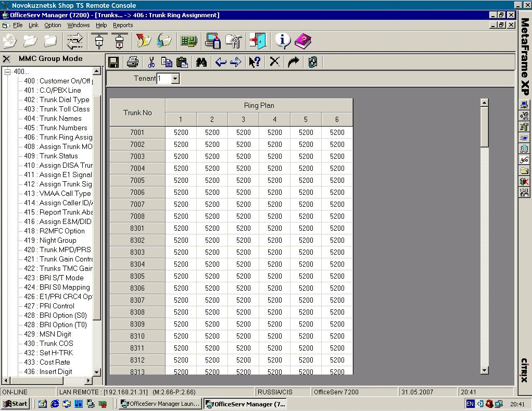Image resolution: width=532 pixels, height=411 pixels.
Task: Click the printer icon
Action: [x=132, y=62]
